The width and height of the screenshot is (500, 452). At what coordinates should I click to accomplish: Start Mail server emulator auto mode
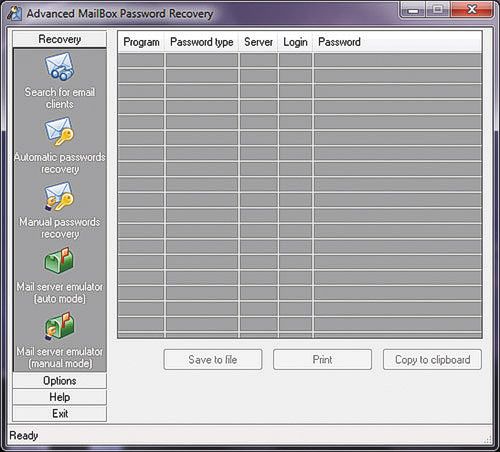60,261
